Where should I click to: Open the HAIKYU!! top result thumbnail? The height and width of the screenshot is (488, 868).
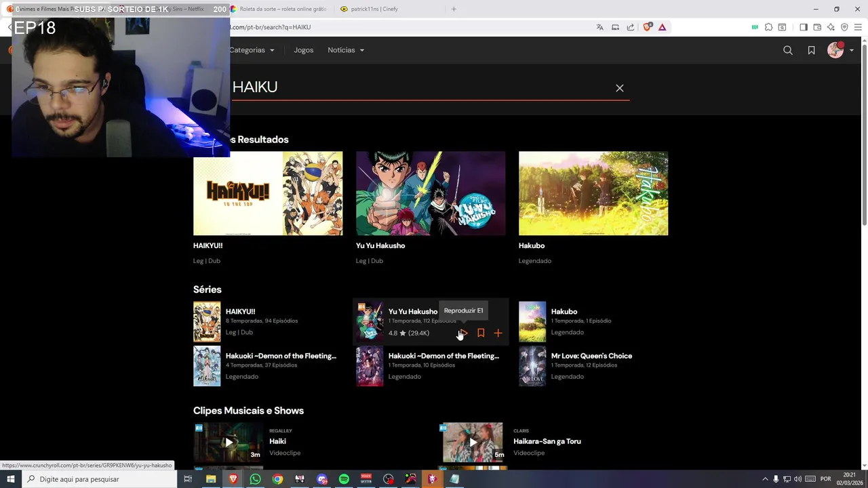[x=268, y=193]
